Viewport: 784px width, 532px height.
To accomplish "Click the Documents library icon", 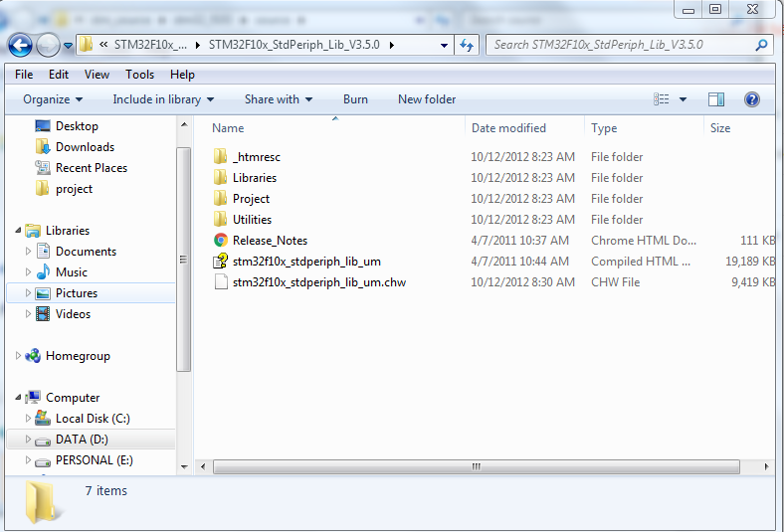I will tap(43, 251).
